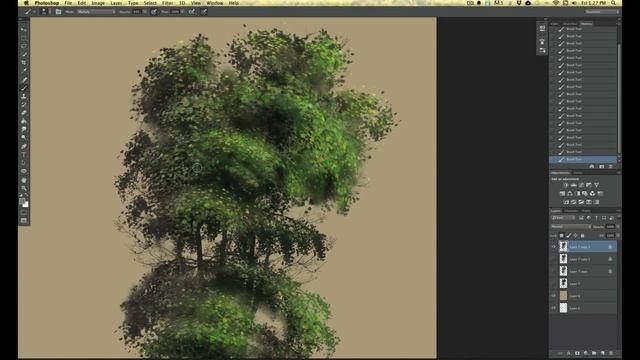Viewport: 640px width, 360px height.
Task: Select the Move tool
Action: [x=24, y=29]
